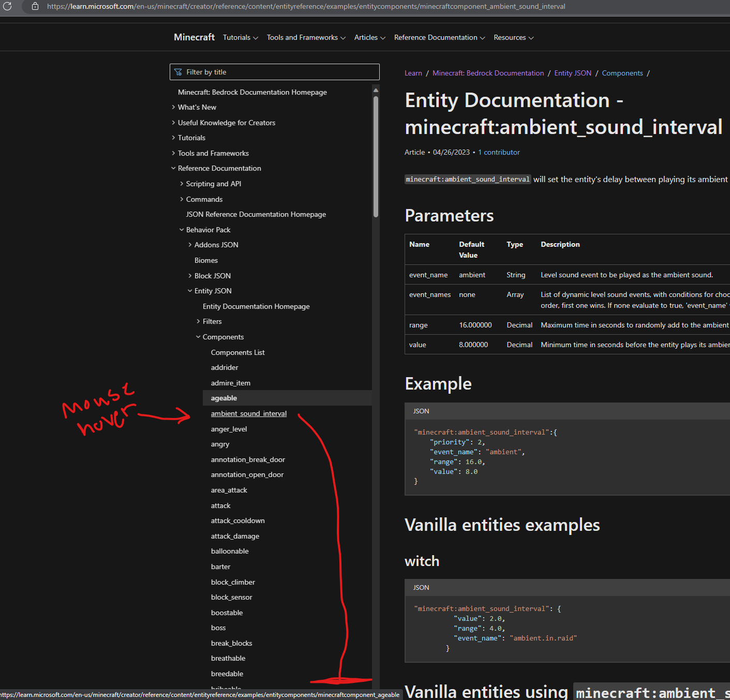Select ambient_sound_interval in the sidebar
730x700 pixels.
[249, 413]
